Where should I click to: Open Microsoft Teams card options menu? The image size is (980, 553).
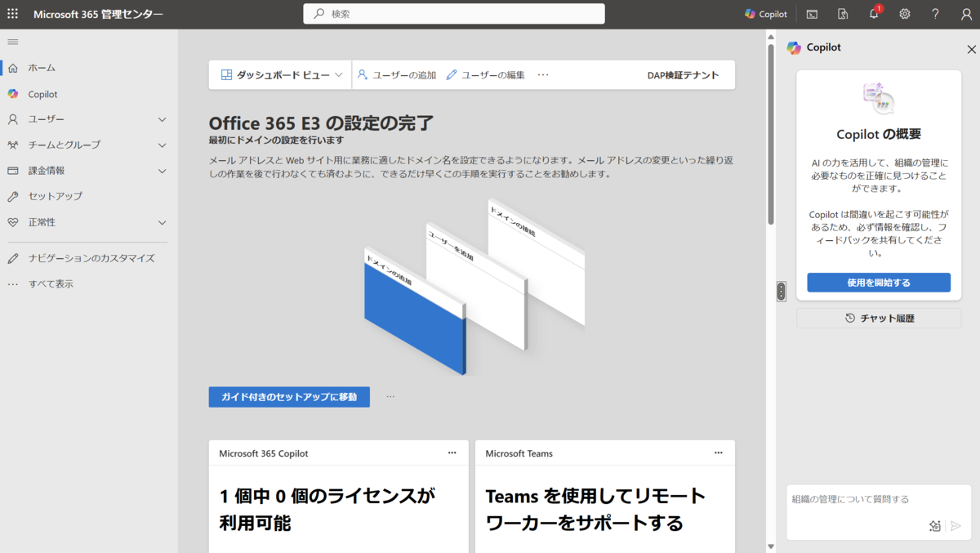click(719, 453)
